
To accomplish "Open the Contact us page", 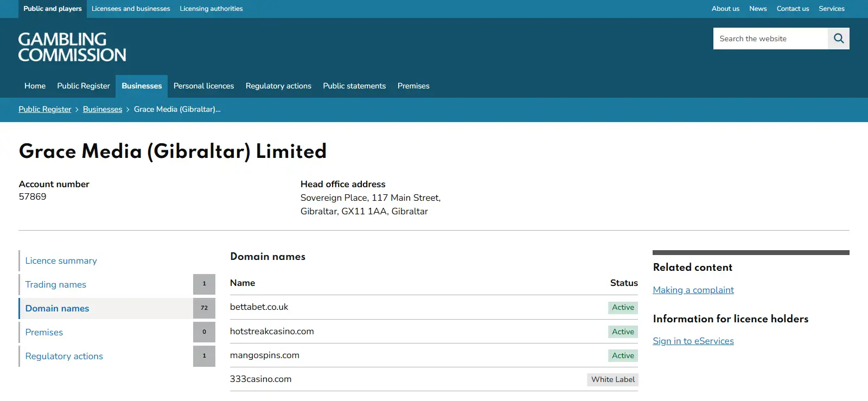I will (x=793, y=9).
